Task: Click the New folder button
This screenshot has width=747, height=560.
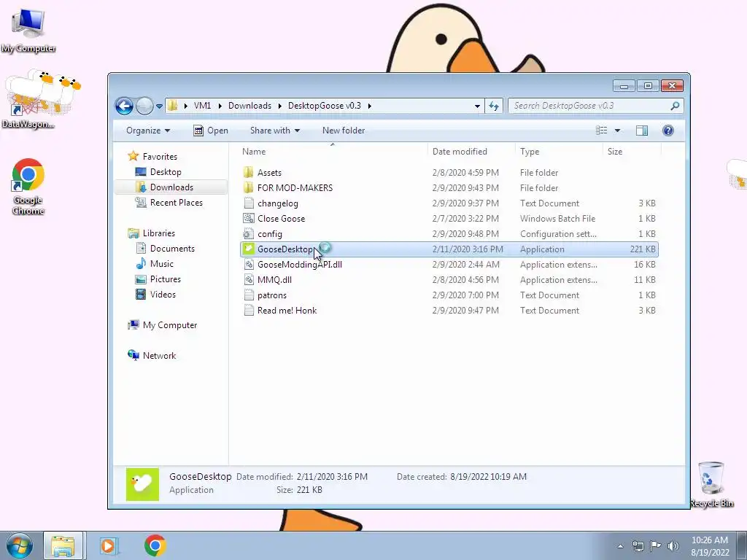Action: coord(344,131)
